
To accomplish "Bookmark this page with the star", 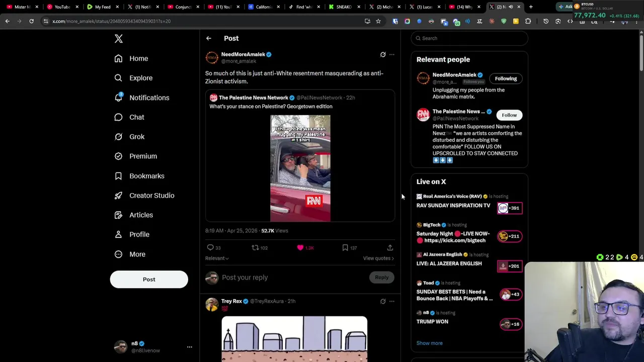I will click(x=378, y=21).
